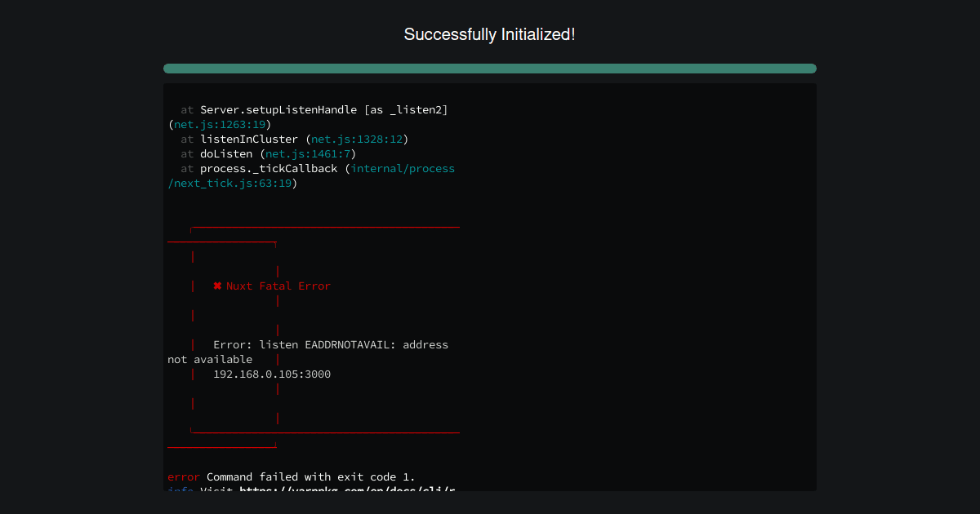This screenshot has width=980, height=514.
Task: Select the ✖ cross mark beside Nuxt Fatal Error
Action: point(216,286)
